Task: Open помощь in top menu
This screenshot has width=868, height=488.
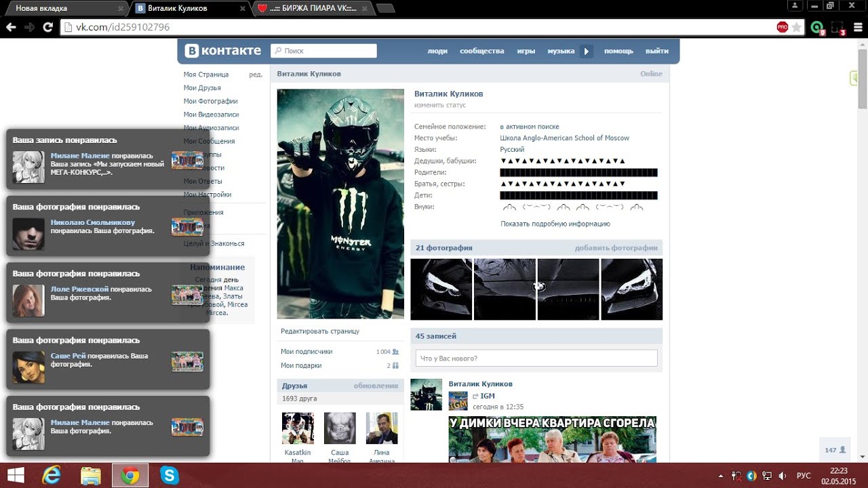Action: (618, 51)
